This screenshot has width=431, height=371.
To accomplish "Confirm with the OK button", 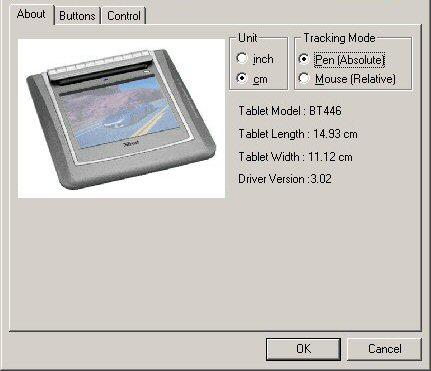I will [x=303, y=349].
